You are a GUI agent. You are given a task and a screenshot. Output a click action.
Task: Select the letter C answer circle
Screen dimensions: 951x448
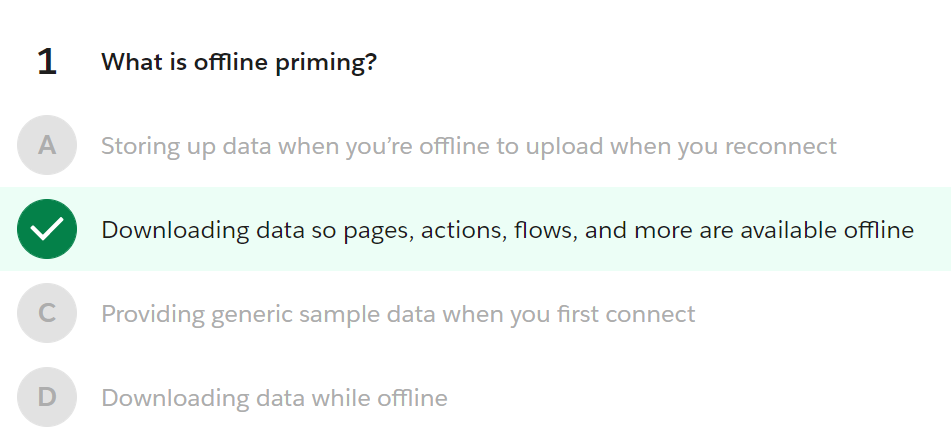click(x=47, y=313)
